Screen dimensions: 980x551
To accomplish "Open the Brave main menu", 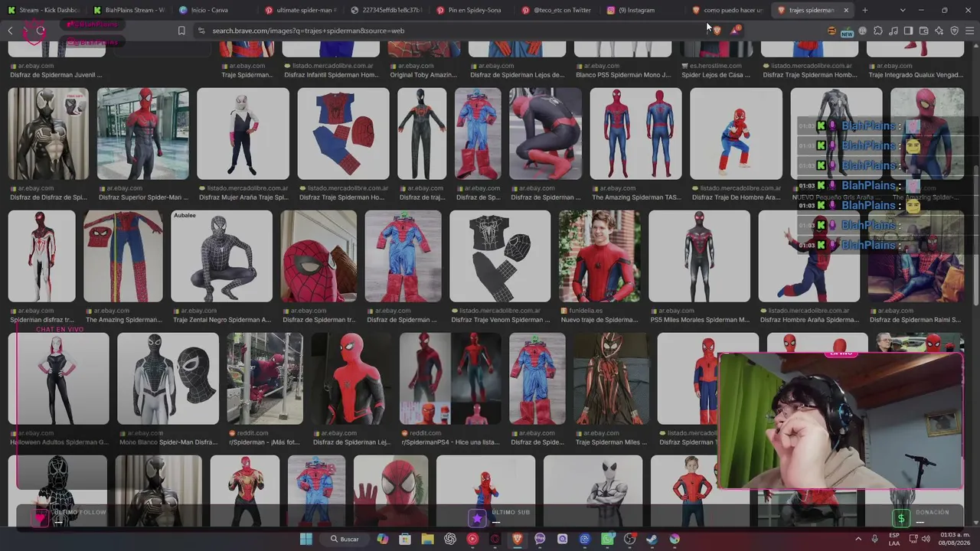I will click(969, 31).
